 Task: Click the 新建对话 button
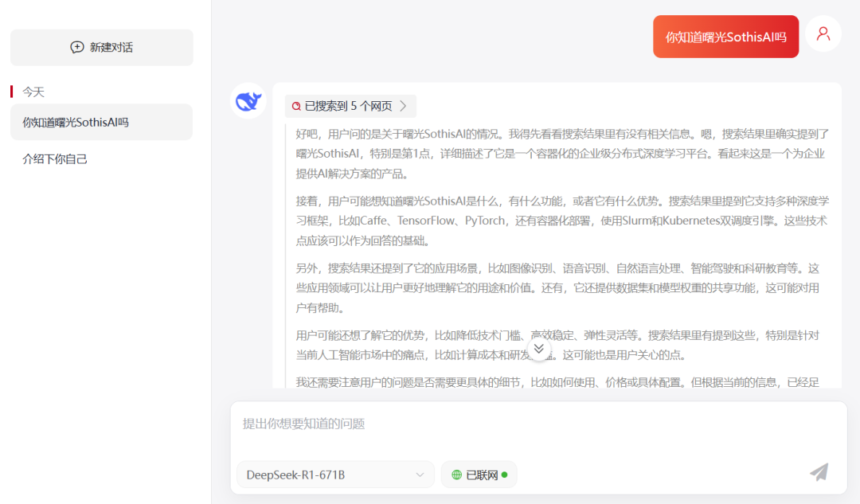point(101,47)
